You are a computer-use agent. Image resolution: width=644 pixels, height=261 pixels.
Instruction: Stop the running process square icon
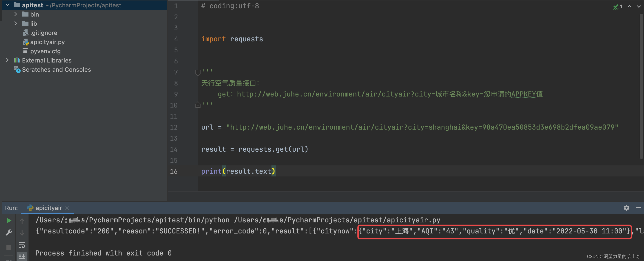point(9,247)
